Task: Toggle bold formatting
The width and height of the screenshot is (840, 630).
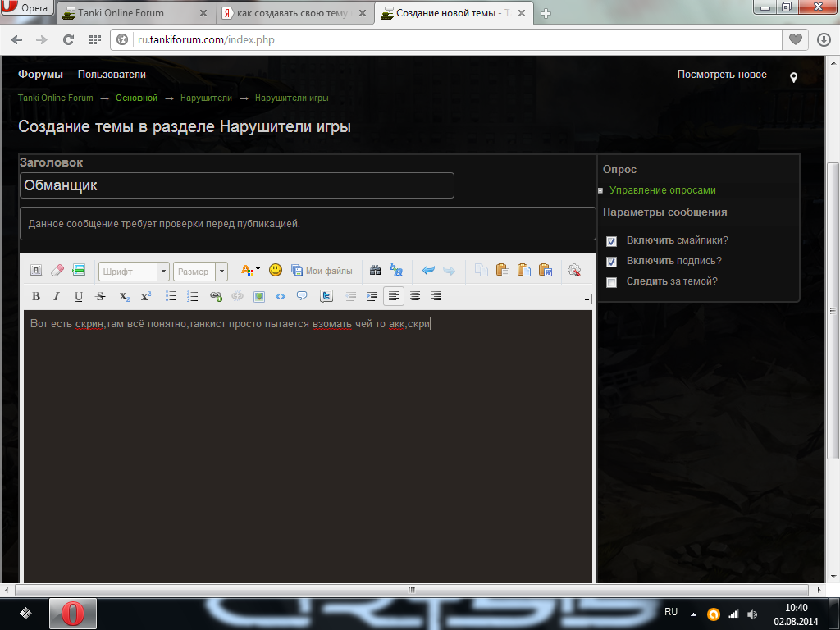Action: click(x=36, y=296)
